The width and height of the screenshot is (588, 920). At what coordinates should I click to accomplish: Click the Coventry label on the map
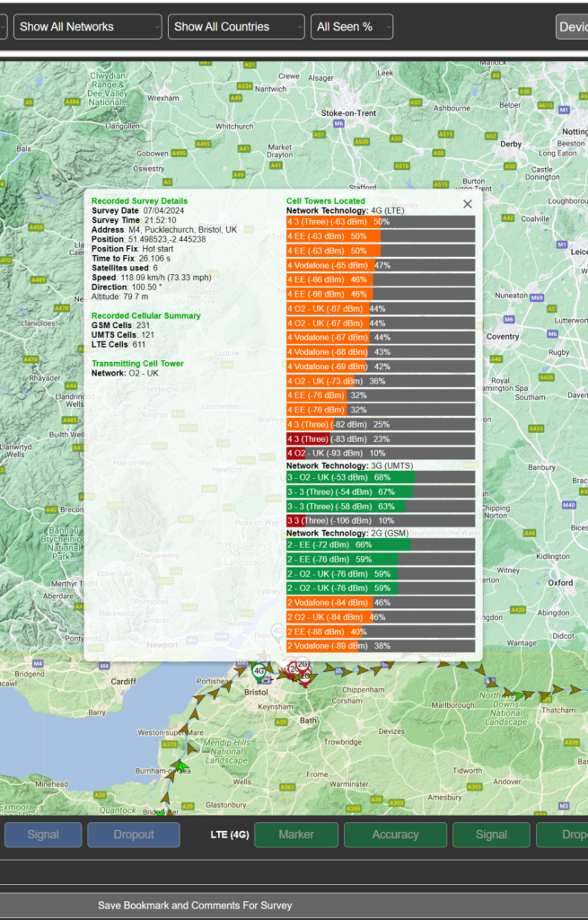[x=503, y=337]
